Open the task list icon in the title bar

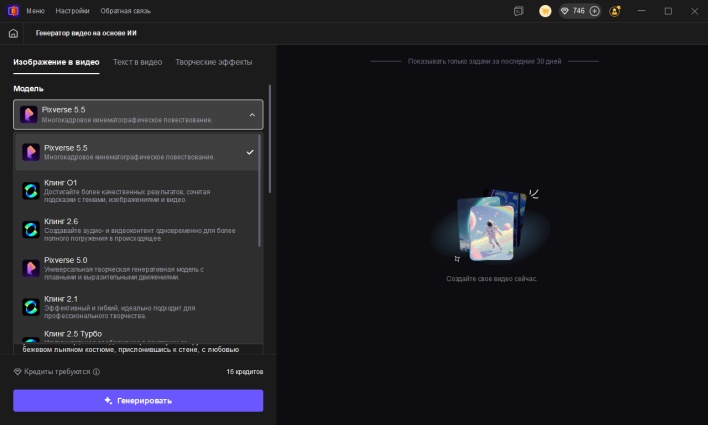click(518, 11)
